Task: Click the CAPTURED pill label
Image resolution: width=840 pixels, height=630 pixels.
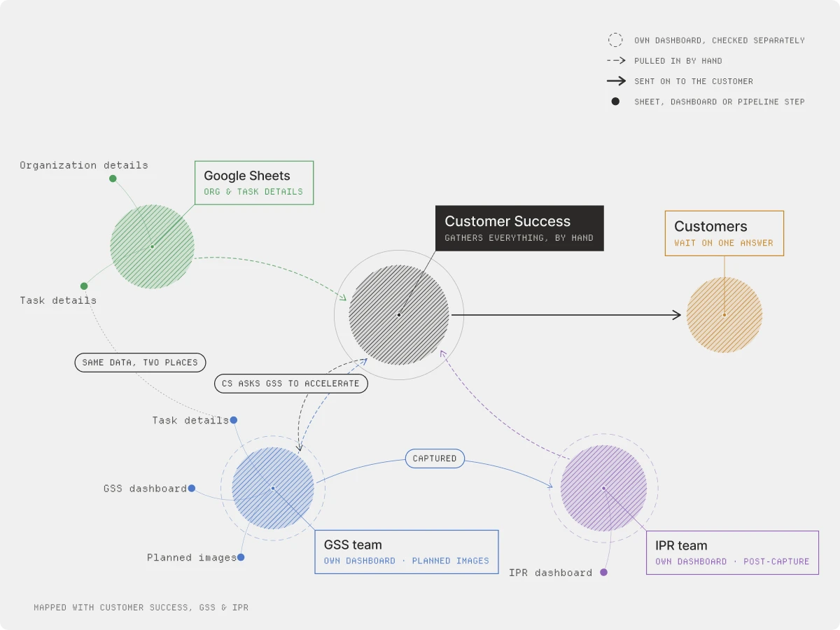Action: (x=435, y=458)
